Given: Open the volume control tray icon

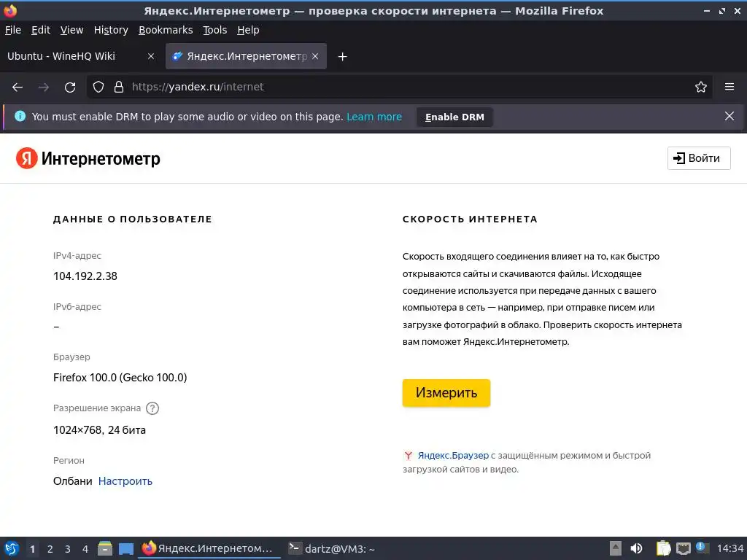Looking at the screenshot, I should [x=636, y=548].
